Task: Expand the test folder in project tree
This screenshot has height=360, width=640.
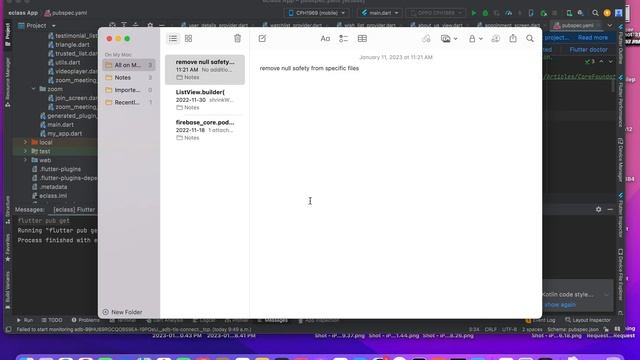Action: (25, 151)
